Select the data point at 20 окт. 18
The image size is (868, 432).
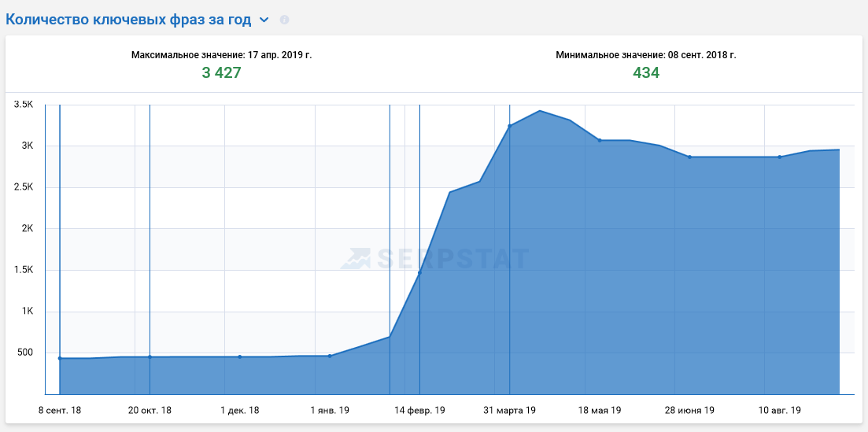[x=150, y=357]
